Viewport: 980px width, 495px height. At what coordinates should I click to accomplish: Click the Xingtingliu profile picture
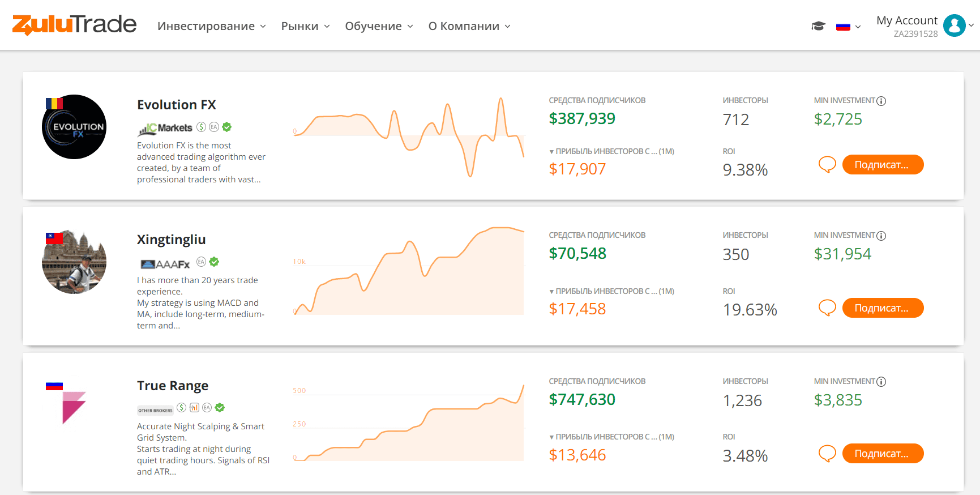(x=74, y=262)
